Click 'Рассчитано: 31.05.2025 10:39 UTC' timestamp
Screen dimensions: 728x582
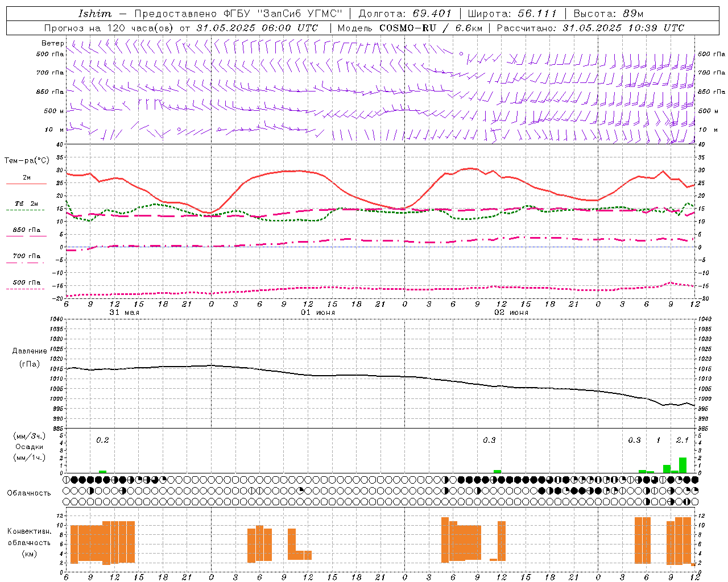pos(590,28)
